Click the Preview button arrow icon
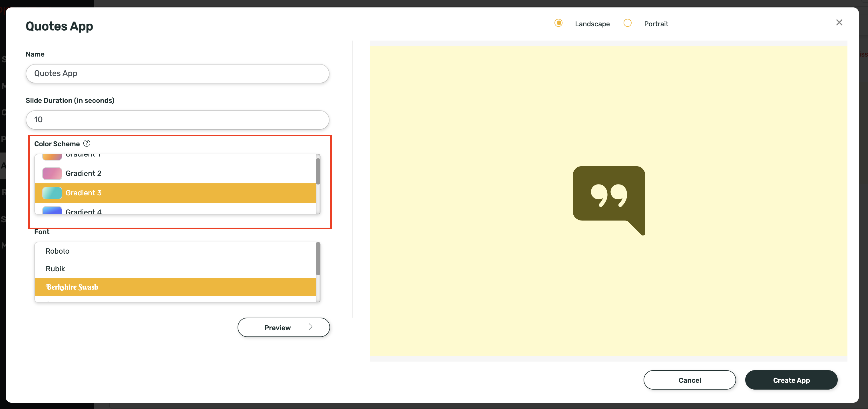Image resolution: width=868 pixels, height=409 pixels. (x=311, y=327)
